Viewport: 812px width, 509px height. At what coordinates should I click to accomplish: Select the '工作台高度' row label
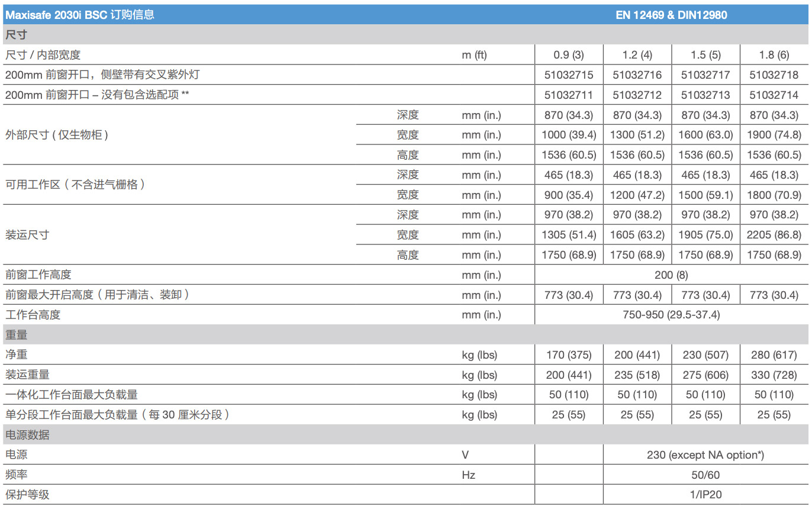tap(33, 315)
